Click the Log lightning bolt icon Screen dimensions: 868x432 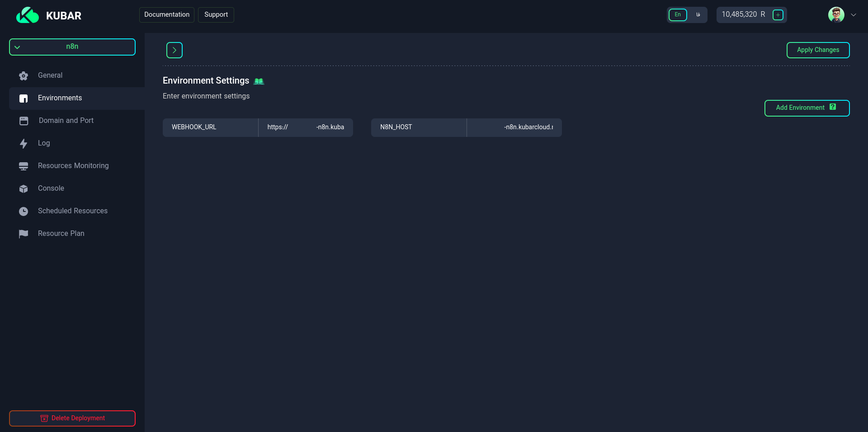(24, 144)
